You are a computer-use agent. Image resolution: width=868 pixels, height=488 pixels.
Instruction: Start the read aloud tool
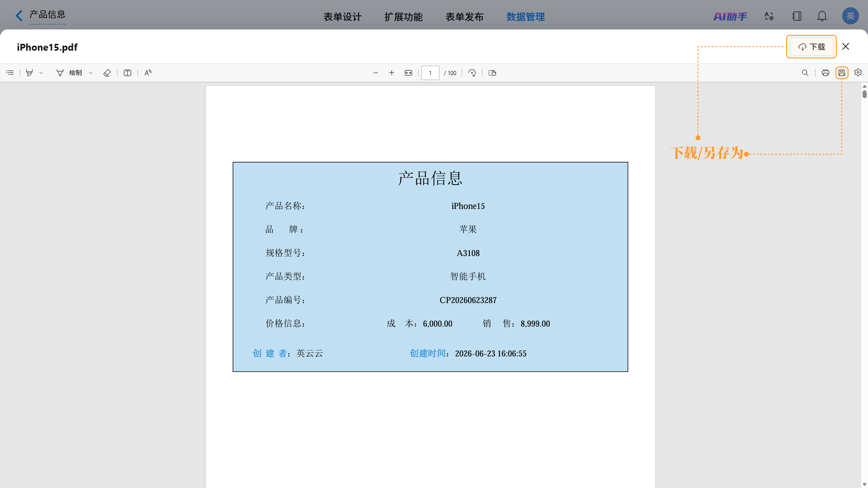pyautogui.click(x=148, y=73)
